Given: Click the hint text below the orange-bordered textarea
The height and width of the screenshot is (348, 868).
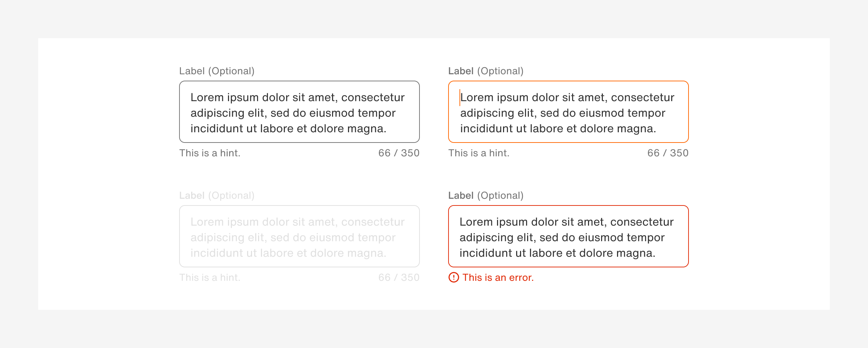Looking at the screenshot, I should [479, 153].
